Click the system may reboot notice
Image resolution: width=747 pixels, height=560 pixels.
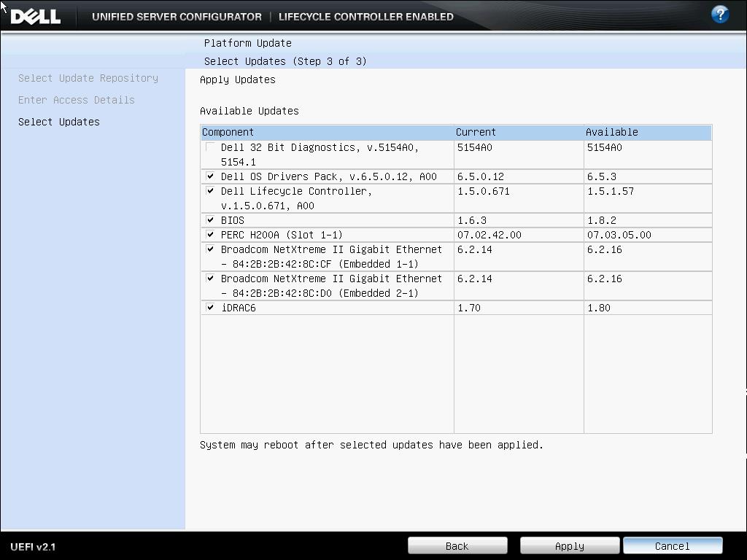click(x=371, y=445)
